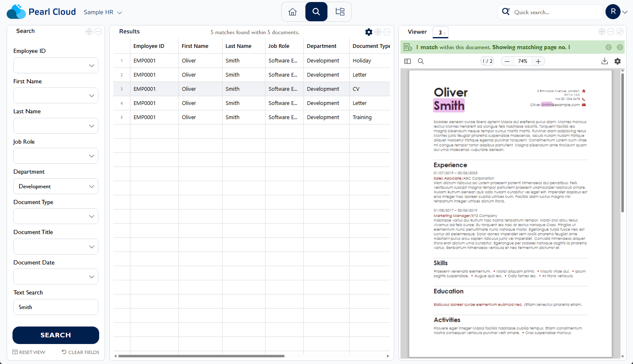
Task: Download the document from the viewer toolbar
Action: [x=605, y=61]
